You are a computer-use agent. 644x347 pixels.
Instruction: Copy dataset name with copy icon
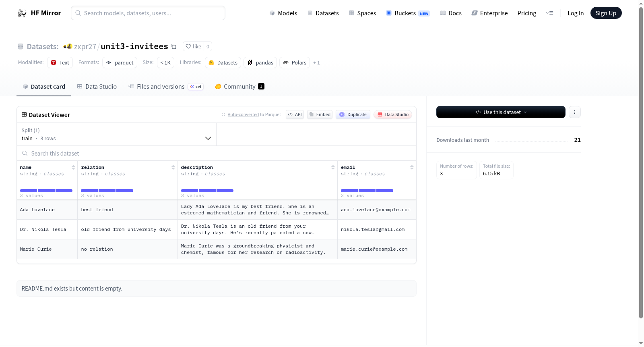coord(173,46)
